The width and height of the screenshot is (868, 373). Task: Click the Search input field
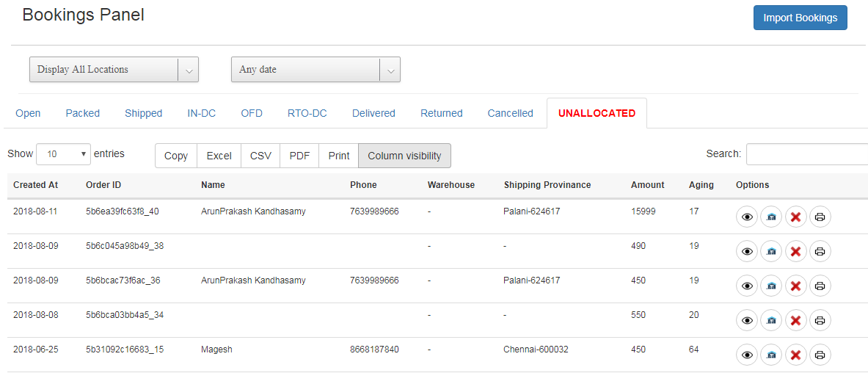coord(806,154)
